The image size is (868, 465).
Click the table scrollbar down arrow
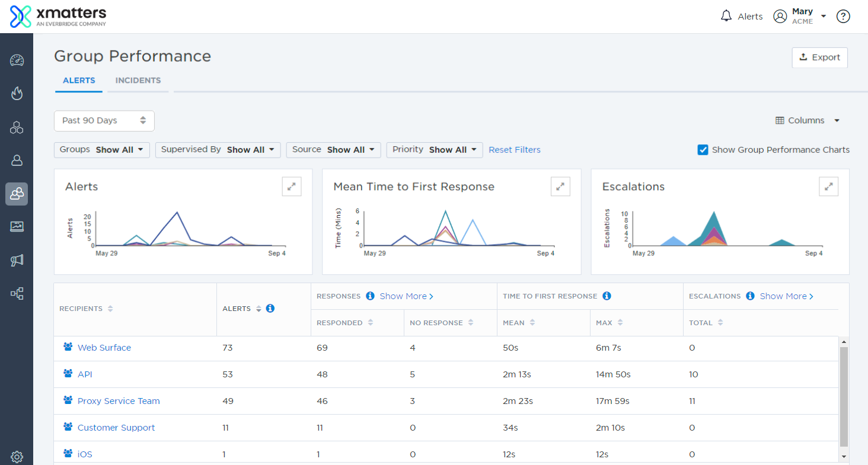click(844, 457)
